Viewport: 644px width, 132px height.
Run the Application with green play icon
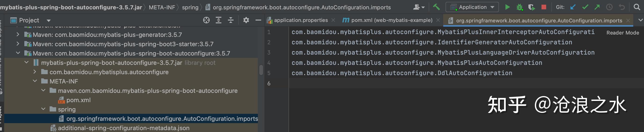[x=507, y=7]
